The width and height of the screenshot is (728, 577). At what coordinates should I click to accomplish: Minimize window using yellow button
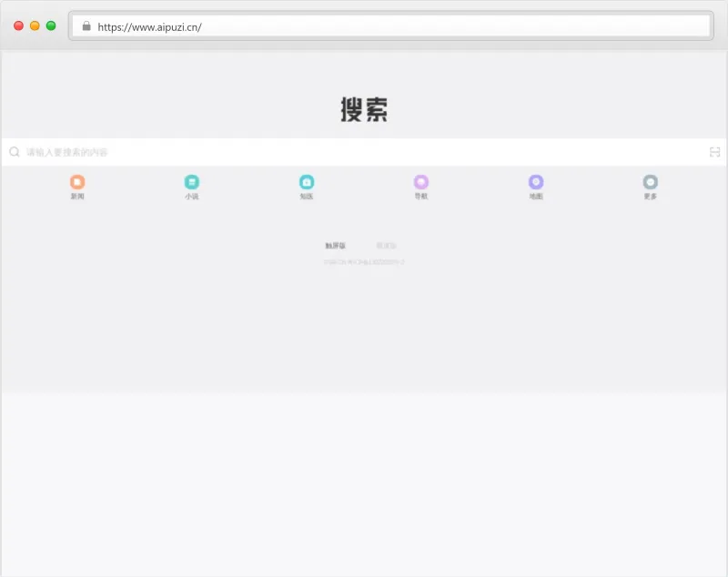coord(35,25)
